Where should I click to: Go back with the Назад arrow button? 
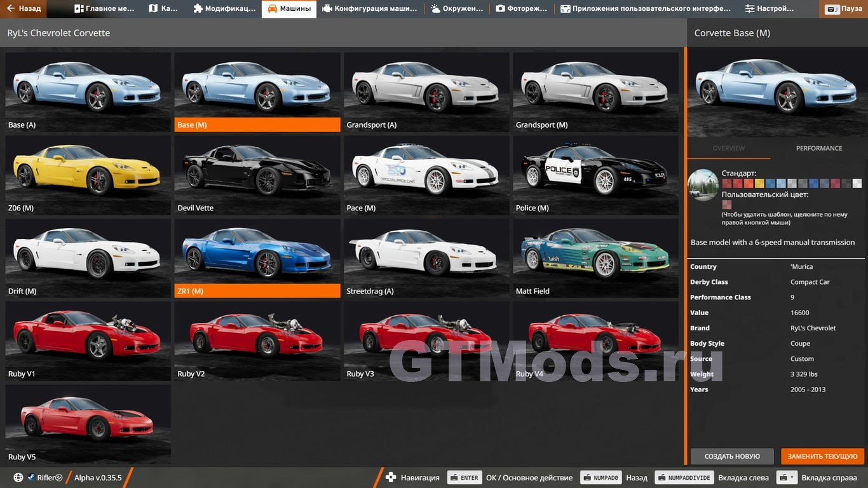24,9
